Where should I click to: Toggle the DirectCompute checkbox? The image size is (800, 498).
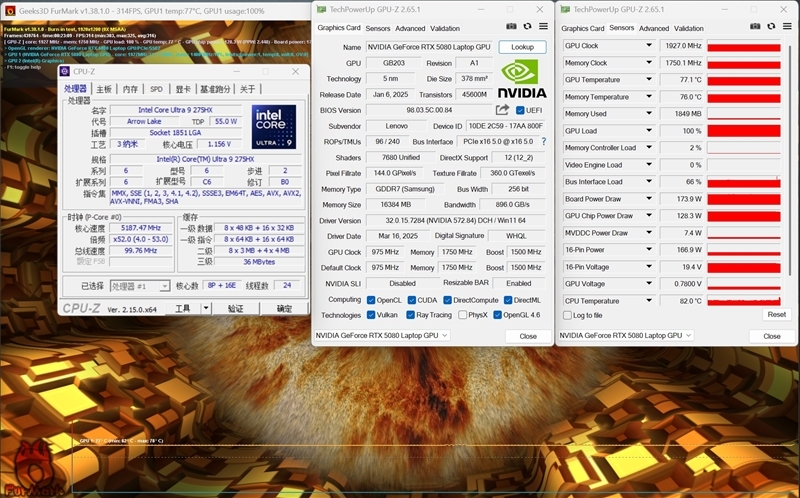tap(447, 300)
